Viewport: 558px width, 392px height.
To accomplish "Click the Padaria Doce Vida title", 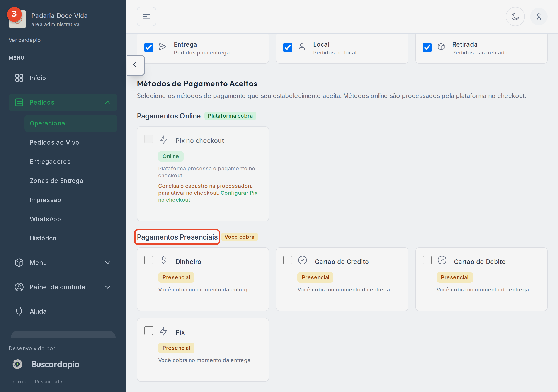I will click(x=60, y=15).
